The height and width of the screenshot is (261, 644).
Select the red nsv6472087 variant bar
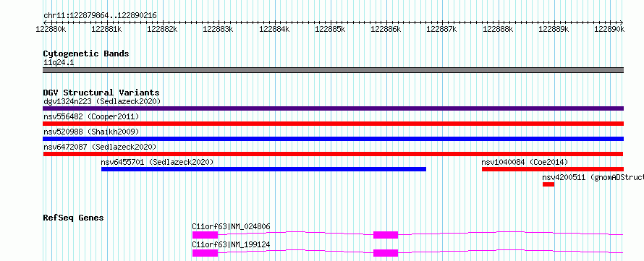point(333,154)
